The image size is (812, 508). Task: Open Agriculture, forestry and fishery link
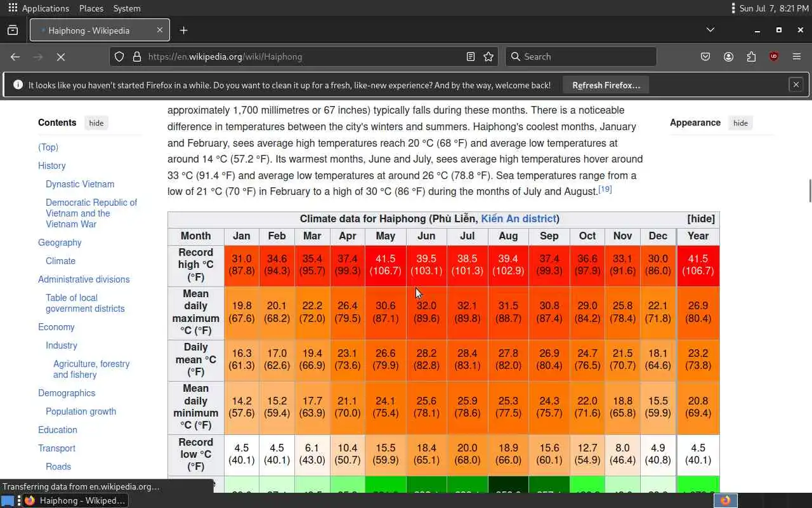coord(91,369)
